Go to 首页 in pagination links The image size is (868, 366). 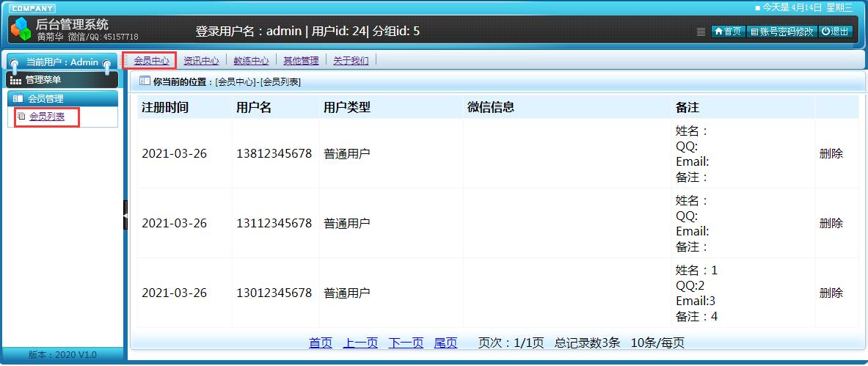tap(321, 343)
